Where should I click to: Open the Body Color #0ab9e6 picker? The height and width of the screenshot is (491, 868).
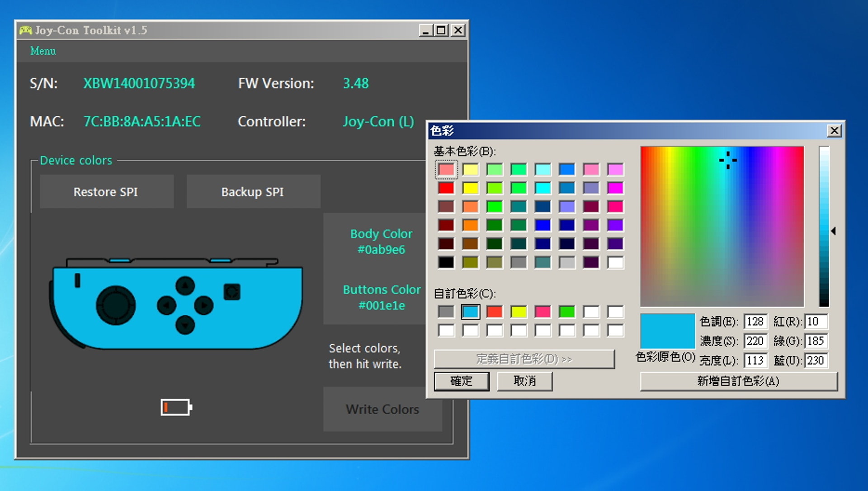pos(381,241)
